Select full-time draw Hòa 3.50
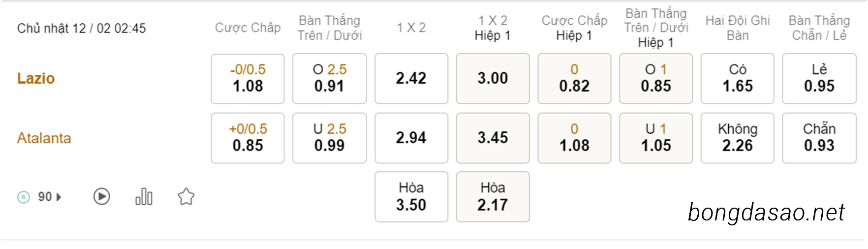The height and width of the screenshot is (249, 868). click(x=411, y=197)
